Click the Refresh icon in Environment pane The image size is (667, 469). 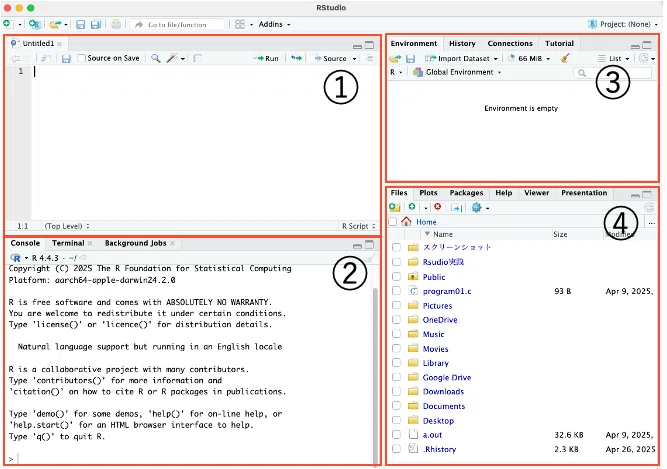(x=644, y=58)
